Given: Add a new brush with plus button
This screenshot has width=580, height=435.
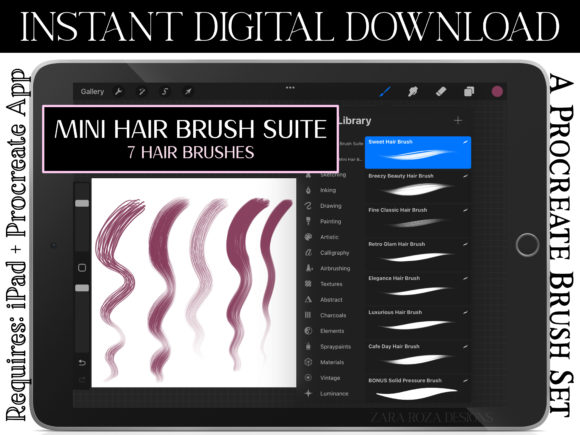Looking at the screenshot, I should pos(458,120).
